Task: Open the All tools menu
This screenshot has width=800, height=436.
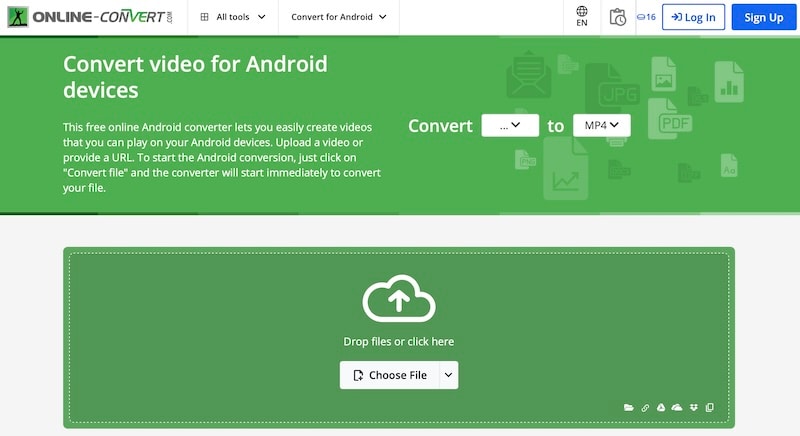Action: [233, 17]
